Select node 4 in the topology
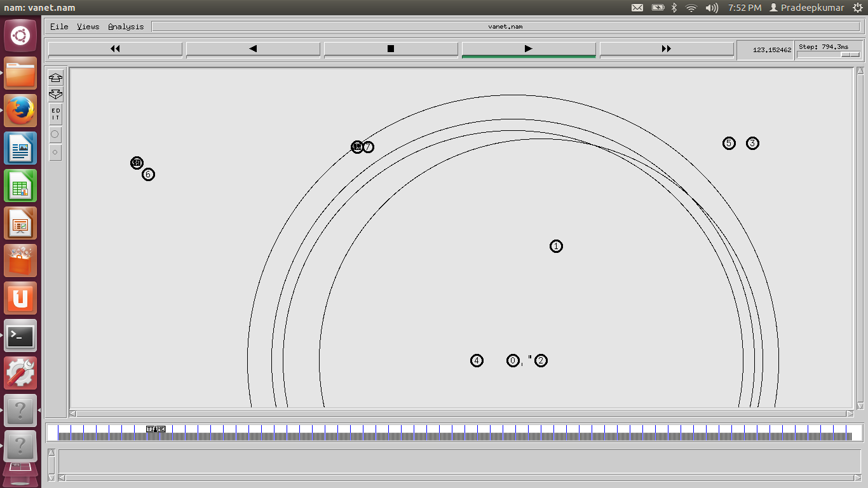The image size is (868, 488). click(x=477, y=360)
